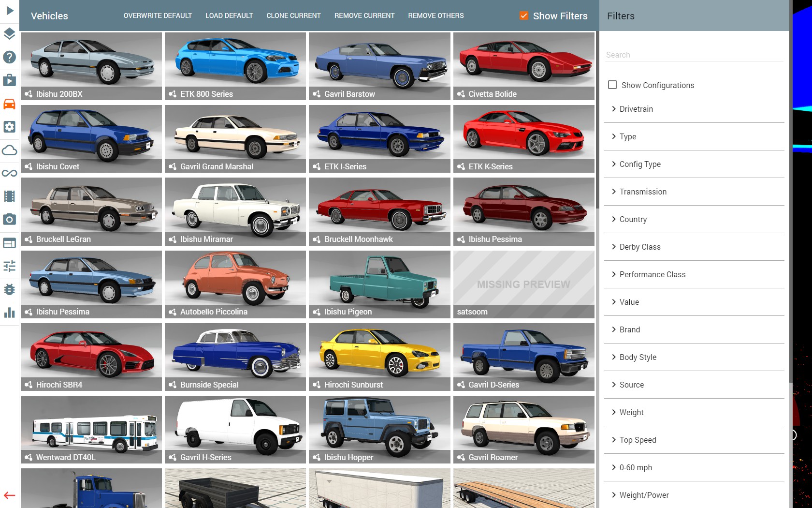Expand the Derby Class filter
This screenshot has height=508, width=812.
click(694, 247)
